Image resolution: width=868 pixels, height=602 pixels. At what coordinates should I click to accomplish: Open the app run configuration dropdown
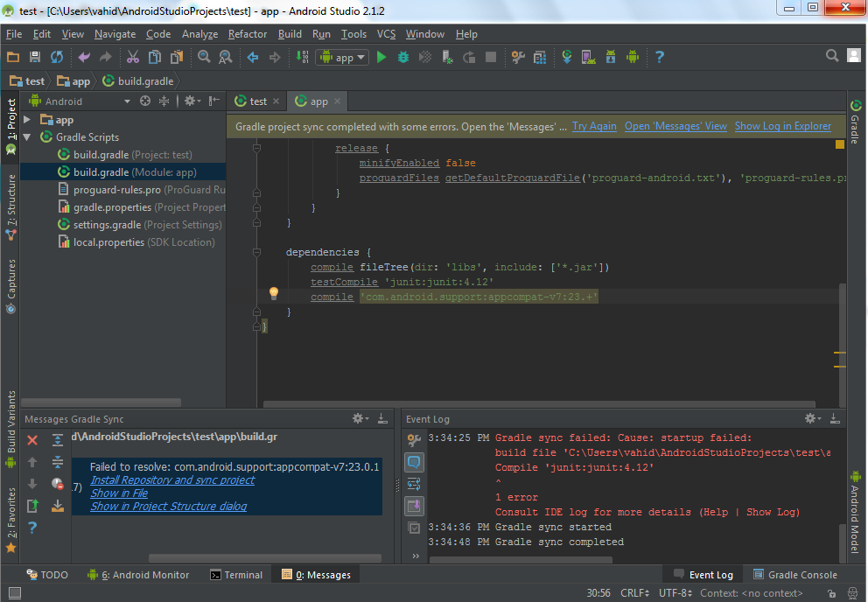[x=344, y=57]
